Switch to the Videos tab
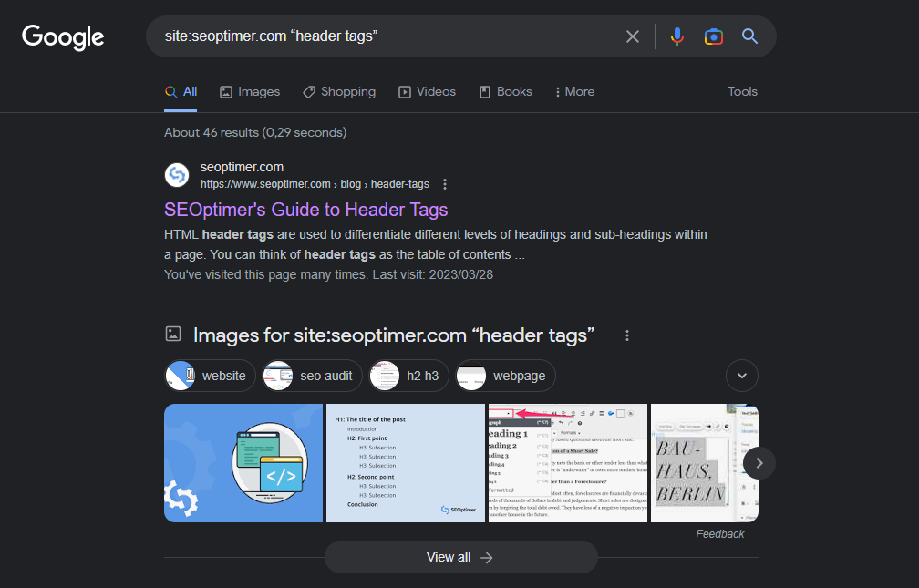Viewport: 919px width, 588px height. pyautogui.click(x=427, y=91)
